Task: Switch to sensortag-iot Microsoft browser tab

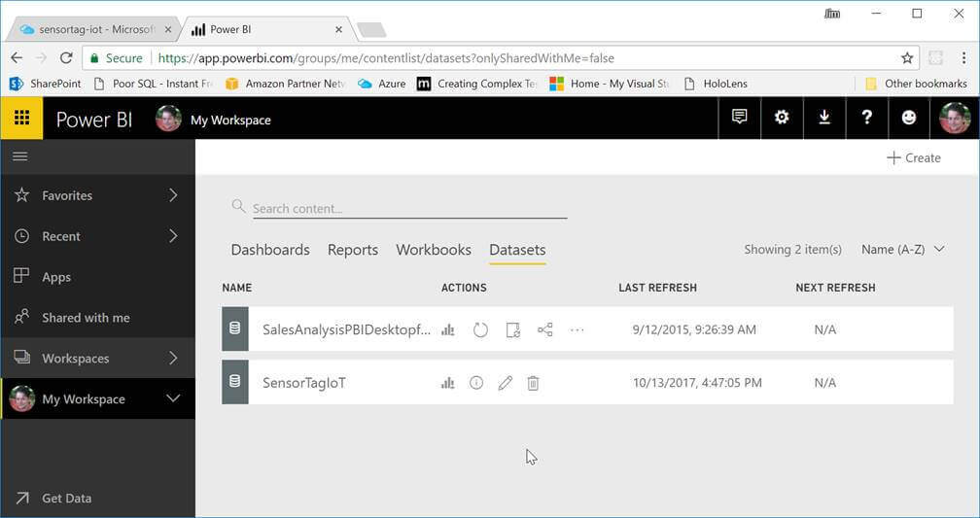Action: coord(93,29)
